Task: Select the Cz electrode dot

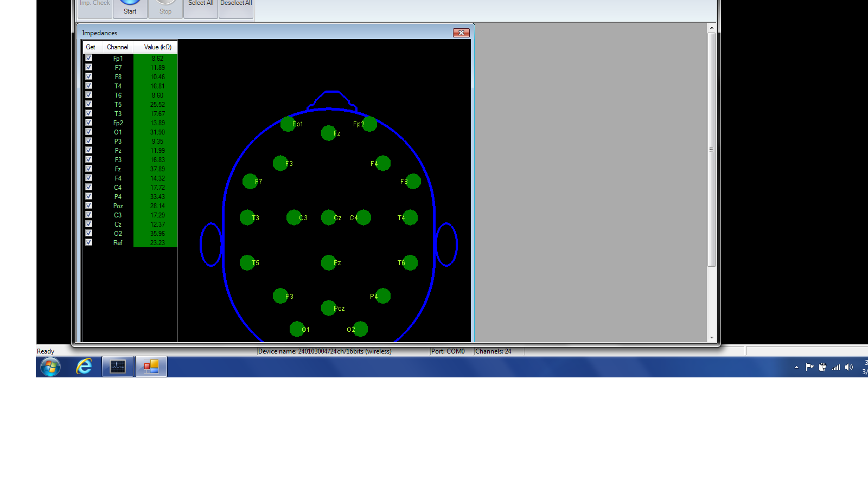Action: click(328, 217)
